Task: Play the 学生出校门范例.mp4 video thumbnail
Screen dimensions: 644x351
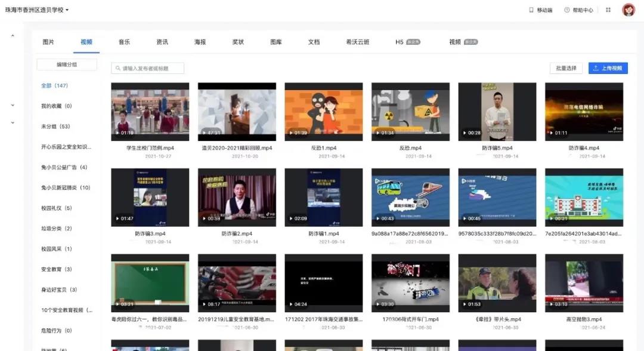Action: [x=150, y=112]
